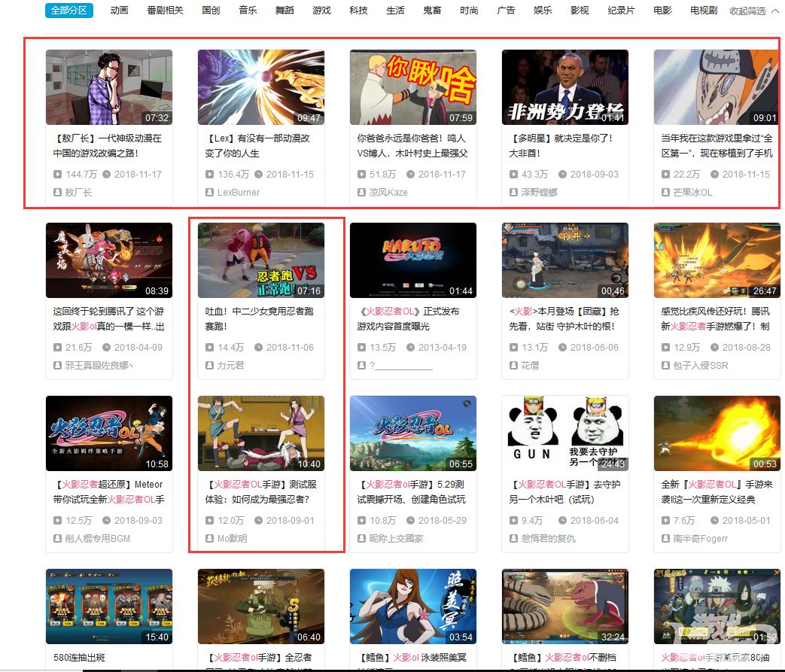Screen dimensions: 785x672
Task: Open video title 【火影忍者OL手游】去守护另一个木叶吧
Action: click(564, 492)
